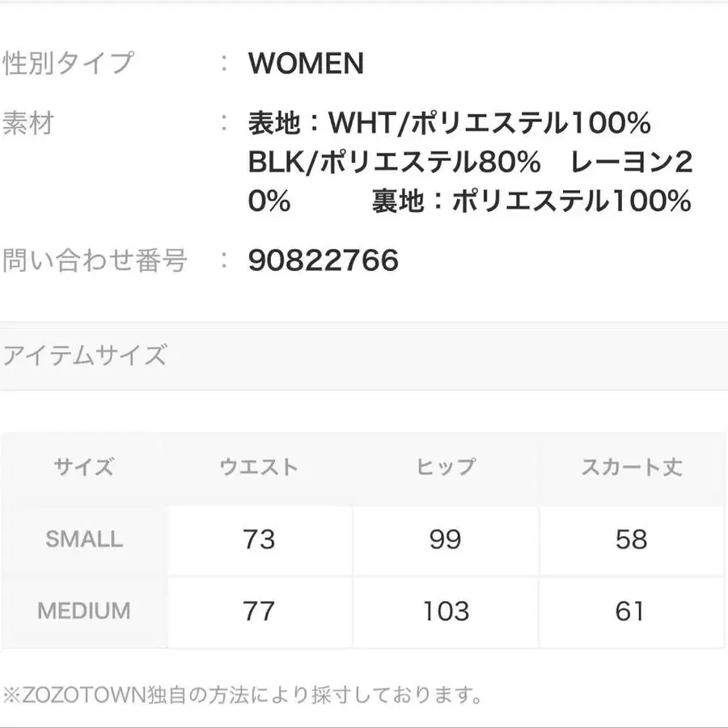Image resolution: width=728 pixels, height=728 pixels.
Task: Click the 素材 material label
Action: coord(28,125)
